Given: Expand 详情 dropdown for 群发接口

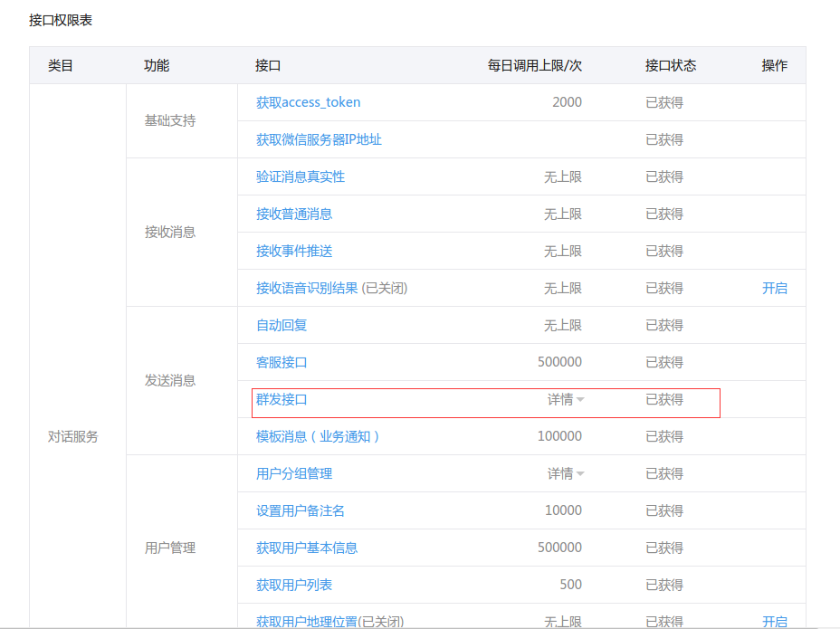Looking at the screenshot, I should point(566,399).
